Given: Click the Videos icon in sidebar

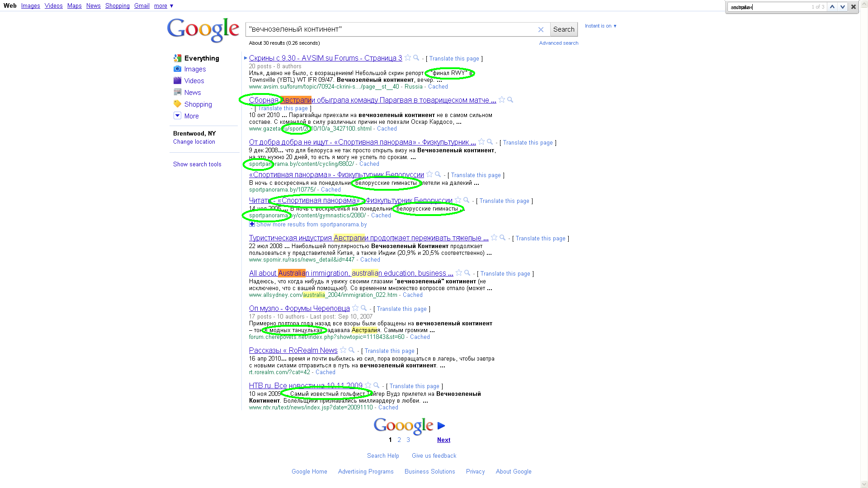Looking at the screenshot, I should (x=177, y=80).
